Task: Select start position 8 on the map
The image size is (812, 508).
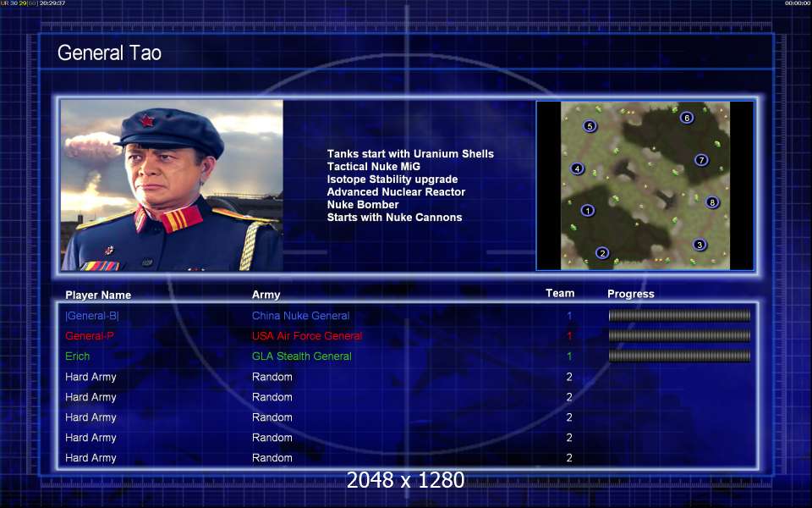Action: pos(712,202)
